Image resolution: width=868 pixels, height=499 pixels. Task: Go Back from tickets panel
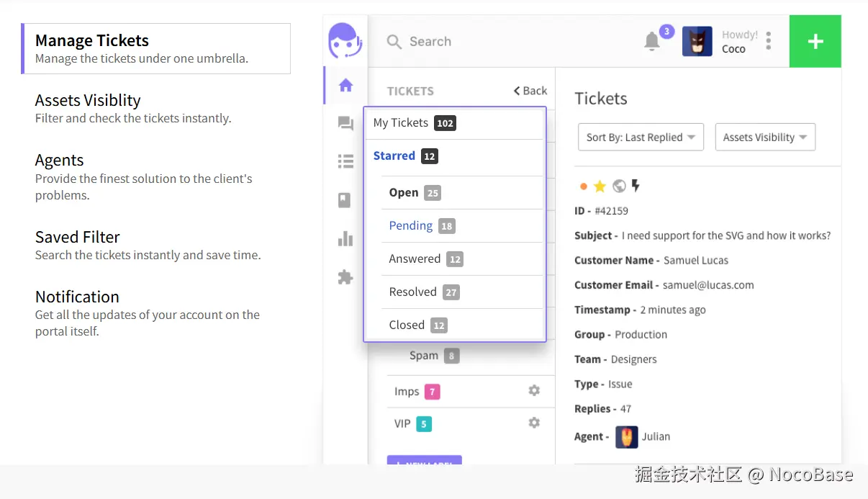coord(530,91)
